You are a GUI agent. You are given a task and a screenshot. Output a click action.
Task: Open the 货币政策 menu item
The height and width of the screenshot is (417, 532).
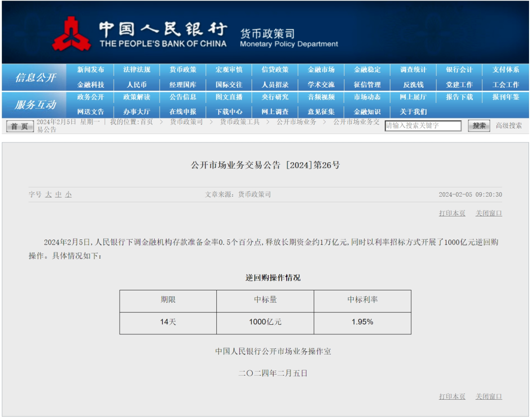(183, 69)
